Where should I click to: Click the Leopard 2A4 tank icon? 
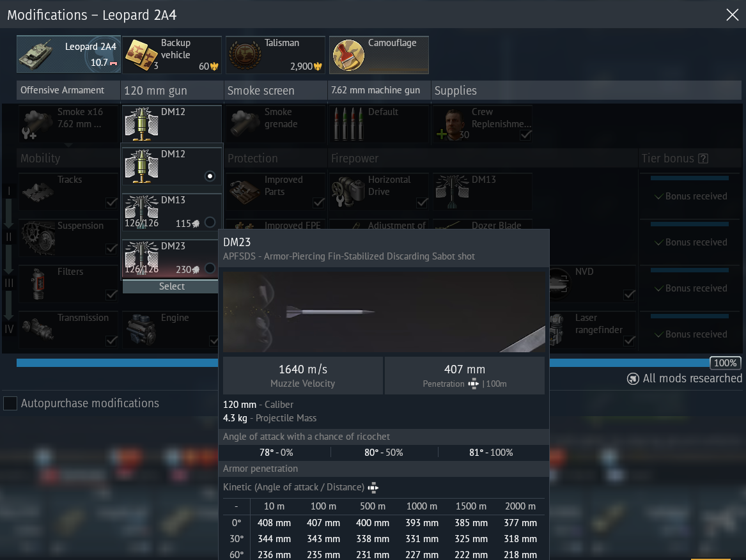[36, 54]
